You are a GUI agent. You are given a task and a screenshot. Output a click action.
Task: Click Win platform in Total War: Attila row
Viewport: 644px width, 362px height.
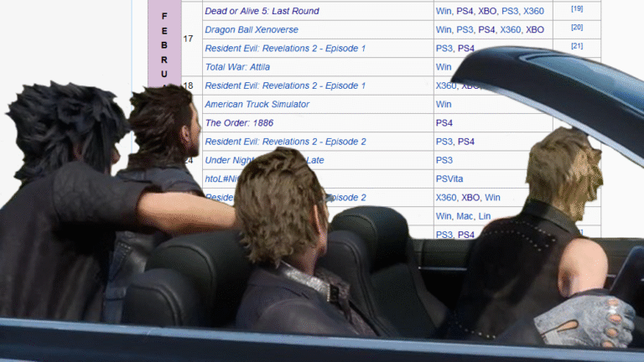click(x=444, y=67)
